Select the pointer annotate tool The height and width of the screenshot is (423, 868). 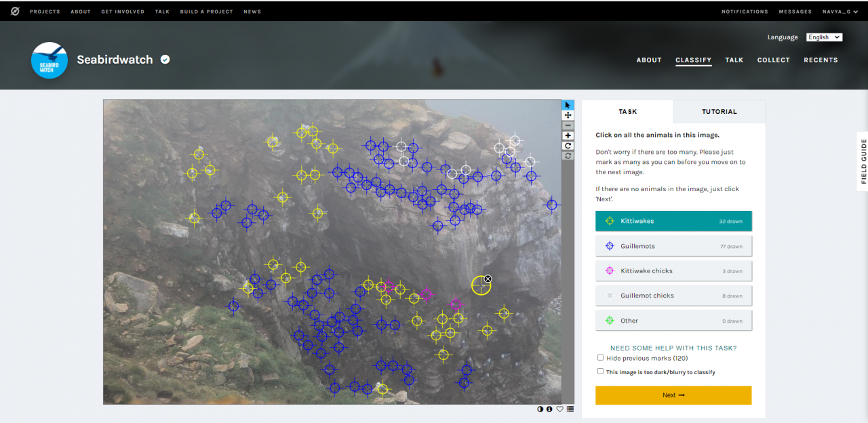[x=568, y=105]
